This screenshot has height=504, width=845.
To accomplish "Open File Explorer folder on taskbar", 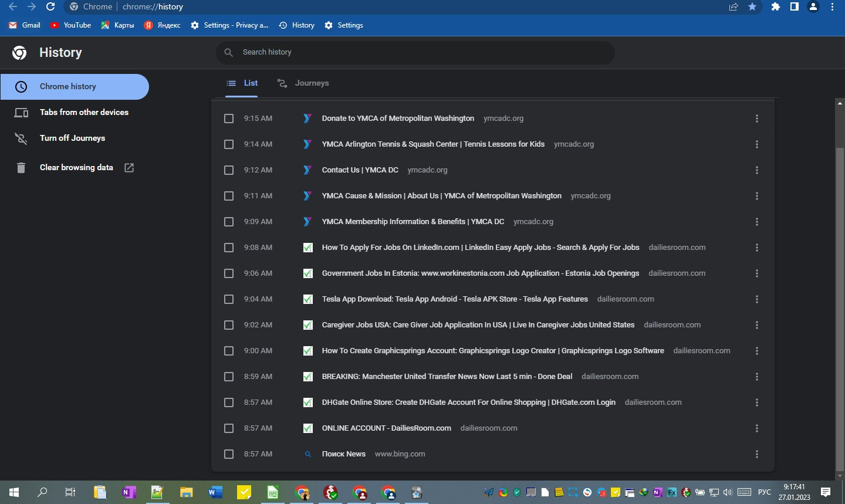I will pos(186,492).
